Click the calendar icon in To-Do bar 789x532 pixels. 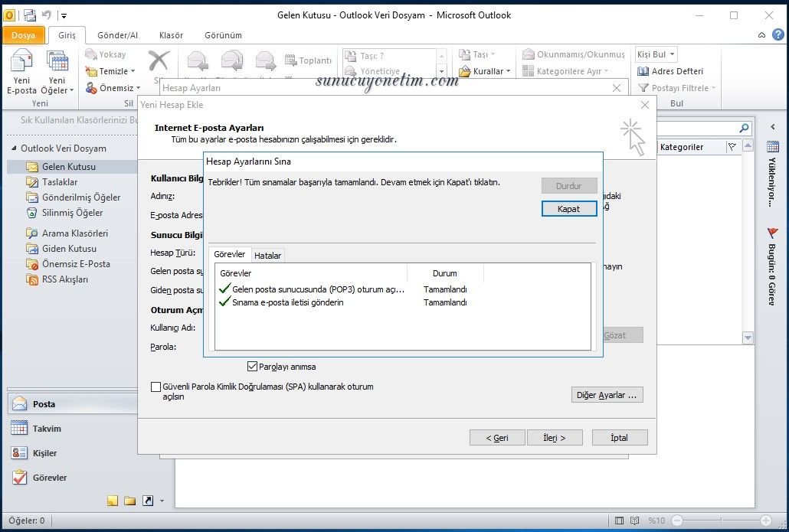[773, 147]
